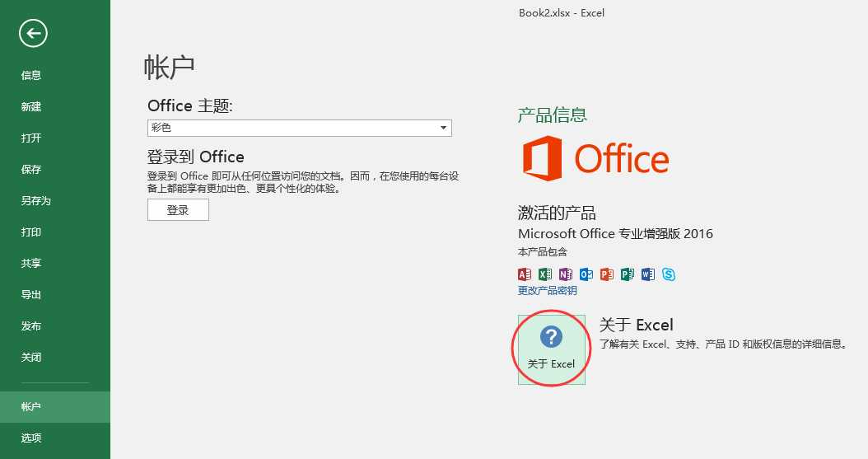Click the blue question mark icon
The image size is (868, 459).
coord(552,336)
